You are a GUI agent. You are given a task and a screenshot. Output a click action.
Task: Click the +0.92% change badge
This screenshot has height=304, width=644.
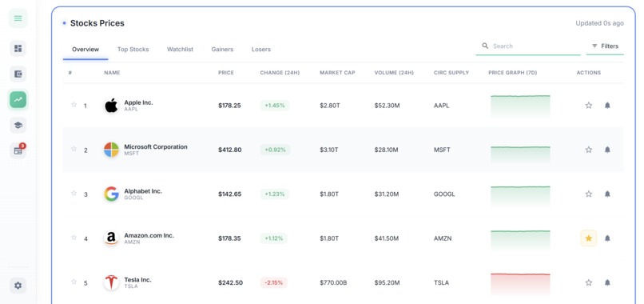pyautogui.click(x=275, y=150)
